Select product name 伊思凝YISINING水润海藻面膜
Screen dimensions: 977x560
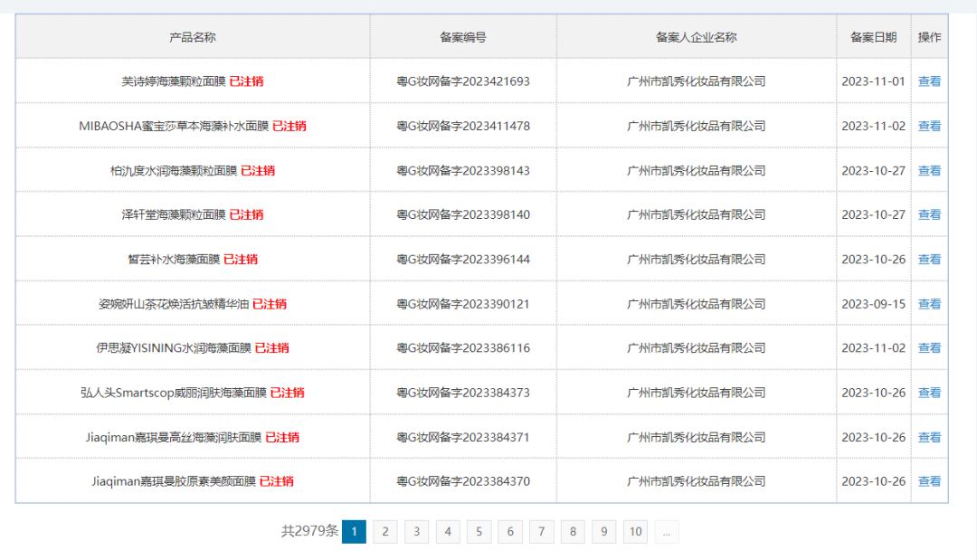coord(174,347)
